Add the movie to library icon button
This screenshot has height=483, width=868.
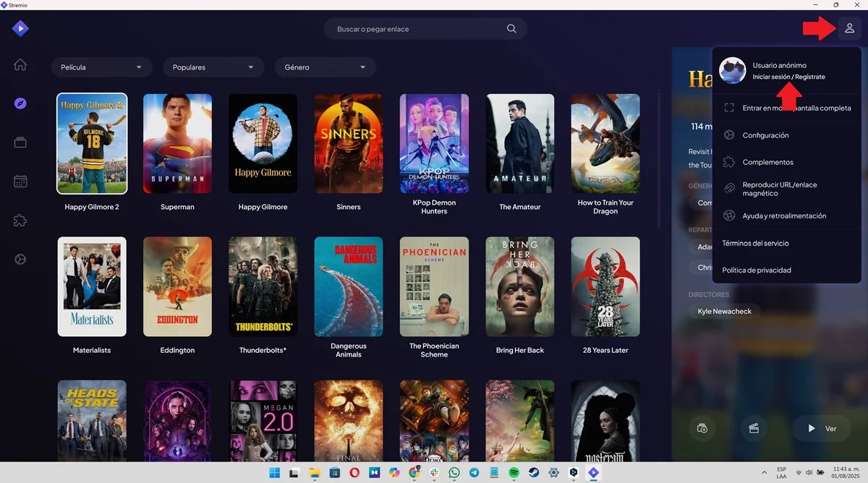[702, 428]
